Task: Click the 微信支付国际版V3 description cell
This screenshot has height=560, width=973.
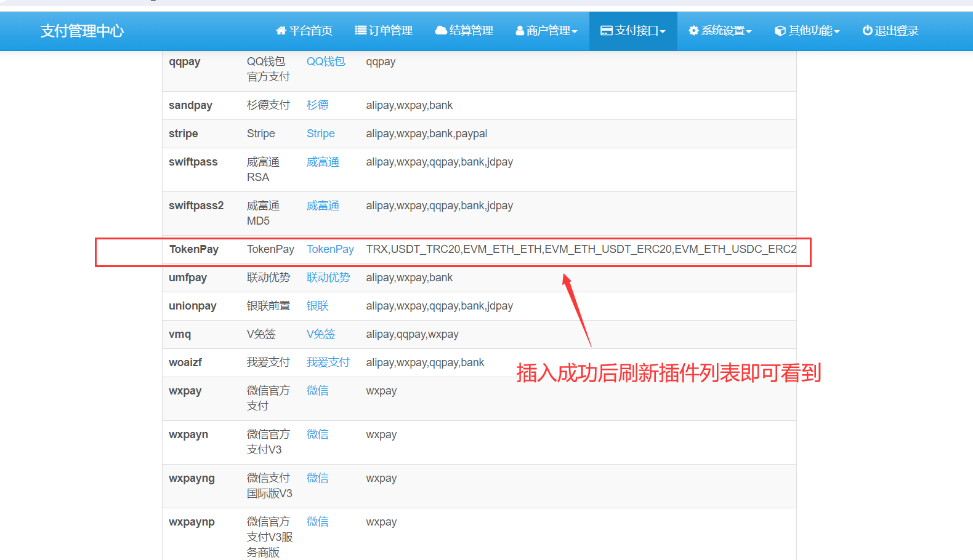Action: (270, 486)
